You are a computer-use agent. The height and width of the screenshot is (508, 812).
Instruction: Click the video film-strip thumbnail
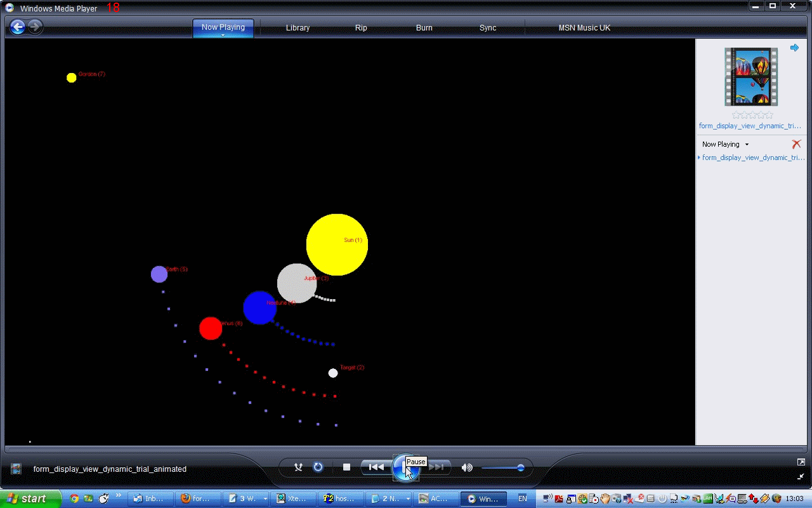(751, 77)
